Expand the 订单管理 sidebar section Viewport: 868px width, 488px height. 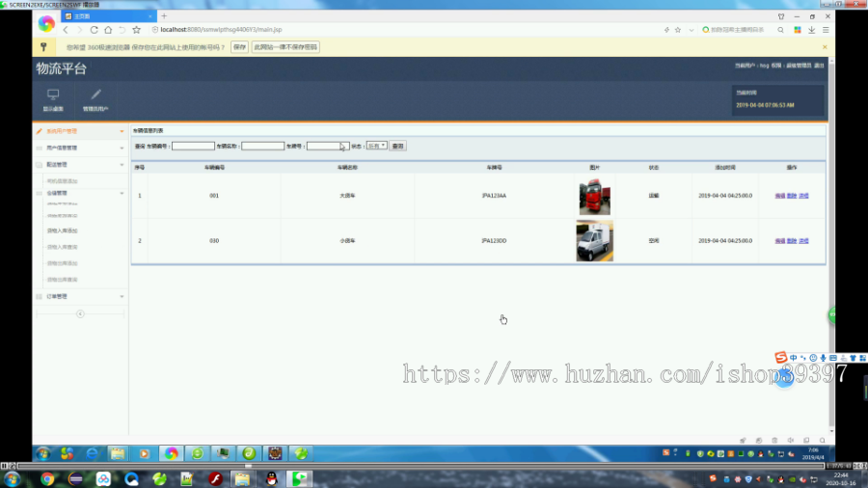(81, 297)
